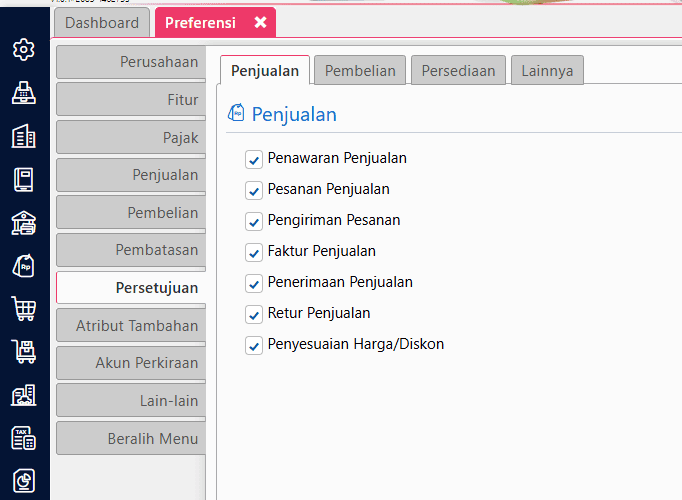
Task: Open the tax calculator icon
Action: [23, 438]
